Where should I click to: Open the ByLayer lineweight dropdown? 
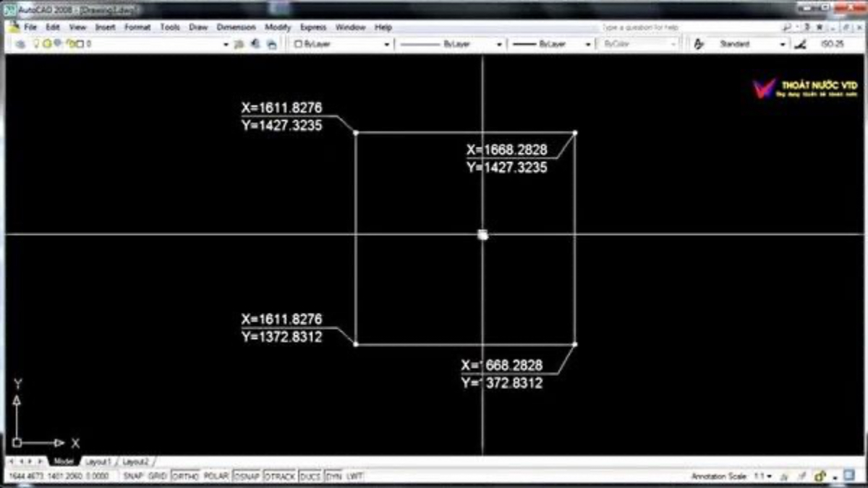pos(588,44)
